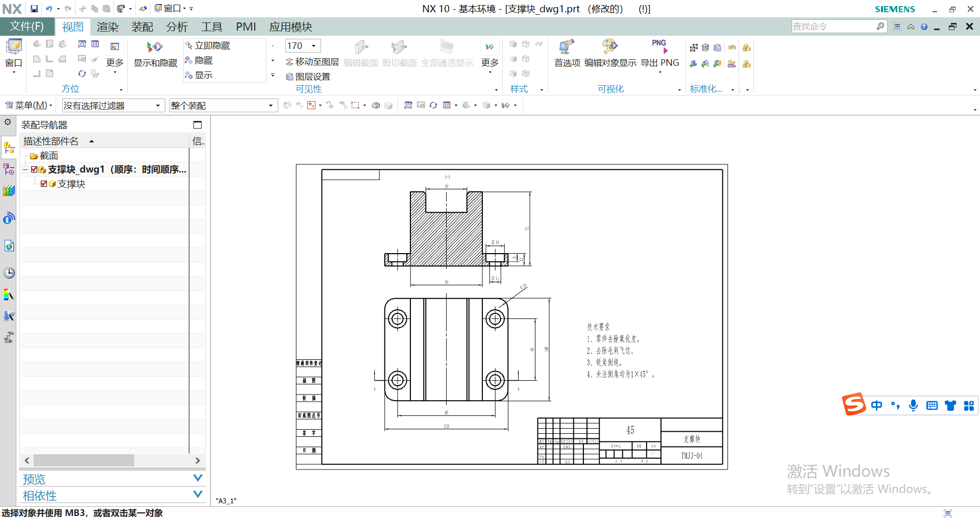This screenshot has width=980, height=519.
Task: Click the navigator scroll left arrow
Action: tap(27, 460)
